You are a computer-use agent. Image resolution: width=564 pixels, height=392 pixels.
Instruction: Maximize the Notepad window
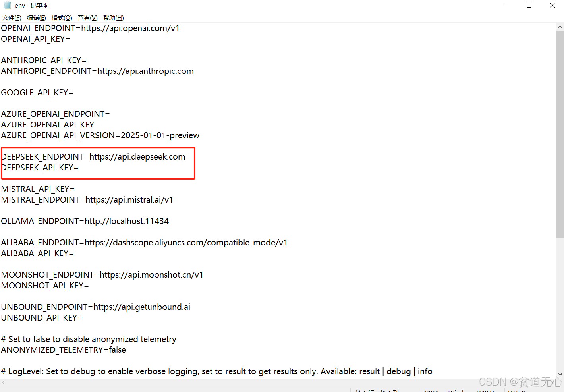tap(529, 5)
